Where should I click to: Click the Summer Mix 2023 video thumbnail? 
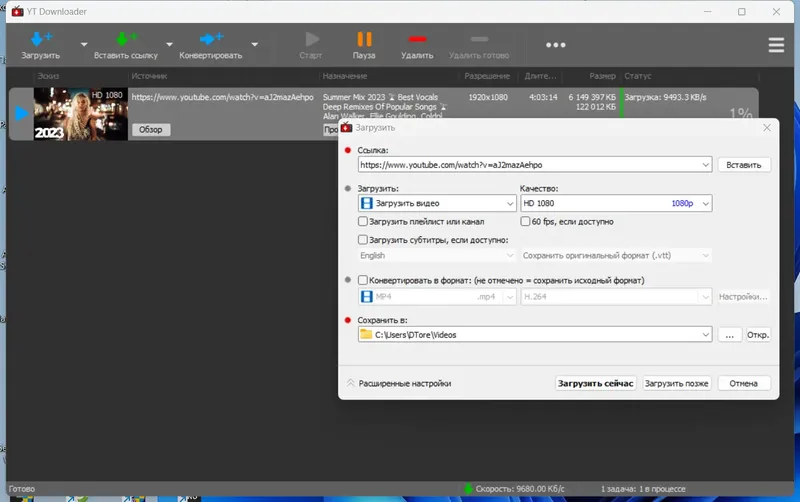point(81,114)
